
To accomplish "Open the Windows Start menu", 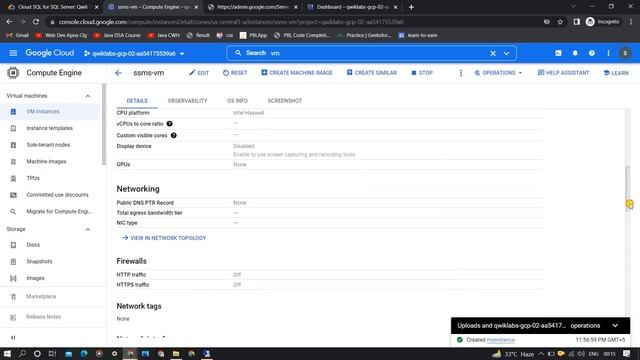I will (x=7, y=354).
